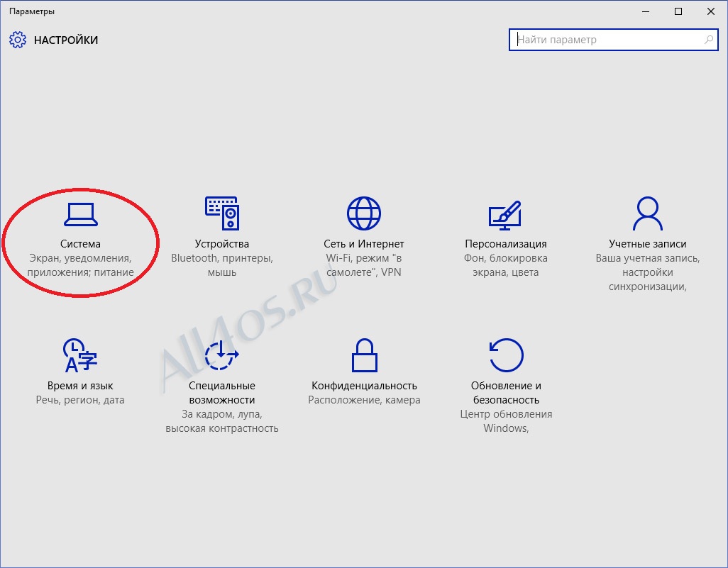Click the Система label text
The height and width of the screenshot is (568, 728).
coord(80,244)
